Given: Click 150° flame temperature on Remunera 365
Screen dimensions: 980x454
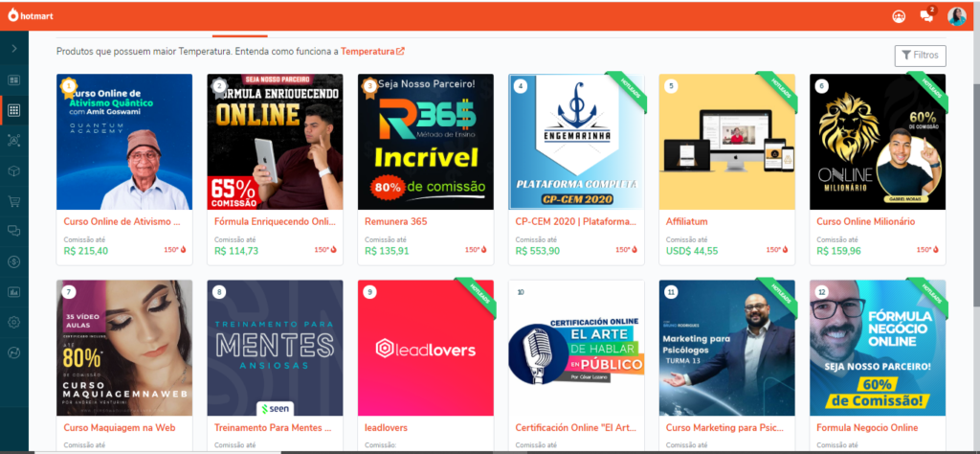Looking at the screenshot, I should [x=476, y=250].
